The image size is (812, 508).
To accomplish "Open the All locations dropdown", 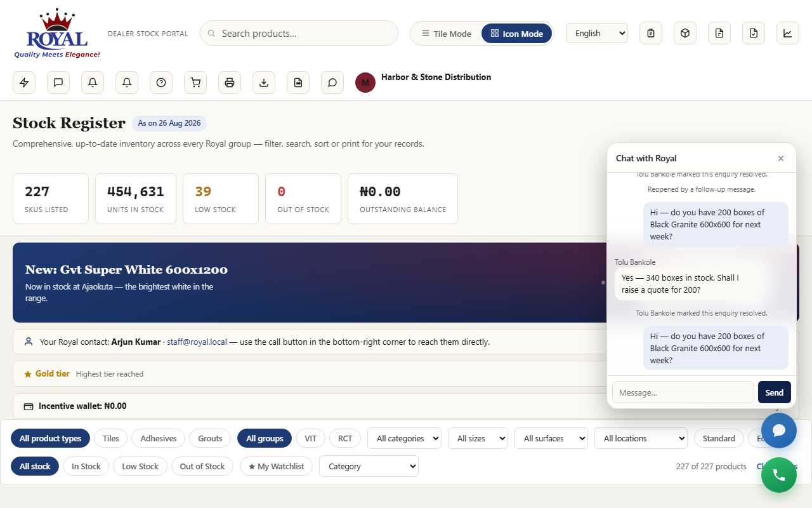I will pos(641,438).
